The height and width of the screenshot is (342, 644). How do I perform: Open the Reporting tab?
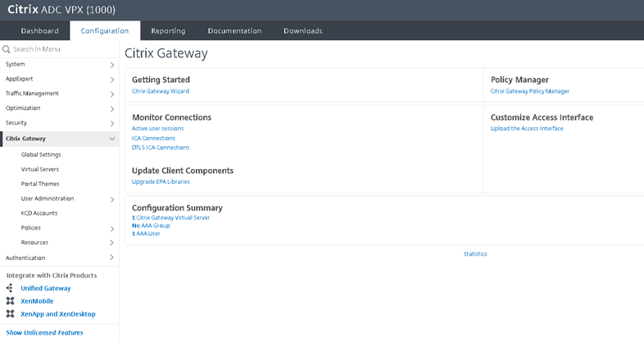[x=168, y=31]
